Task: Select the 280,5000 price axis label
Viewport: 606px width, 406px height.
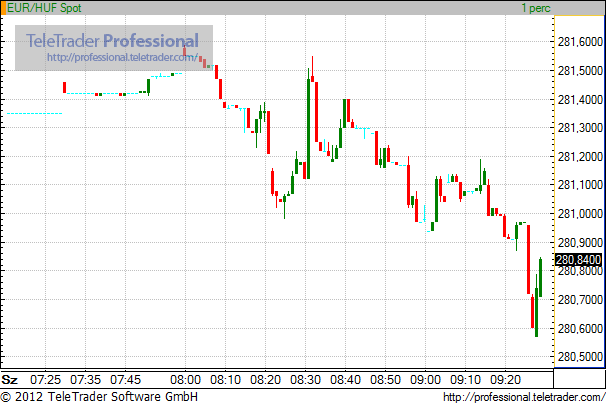Action: pyautogui.click(x=580, y=357)
